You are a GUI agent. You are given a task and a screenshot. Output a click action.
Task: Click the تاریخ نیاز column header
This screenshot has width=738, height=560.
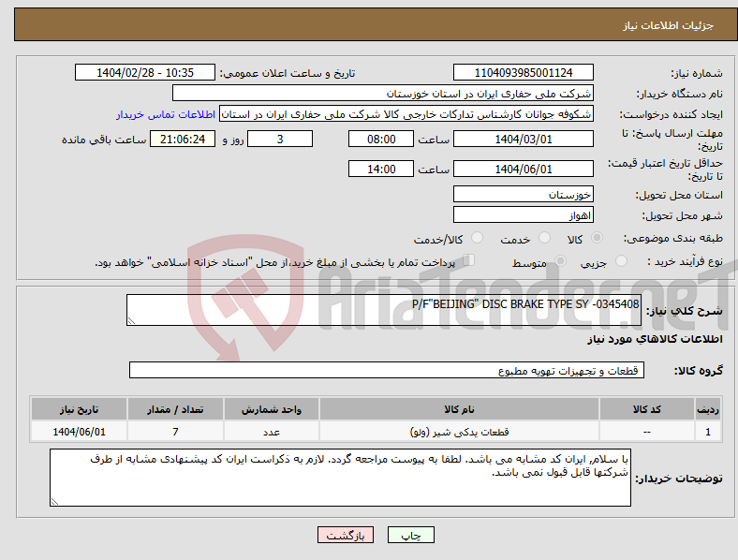tap(79, 409)
